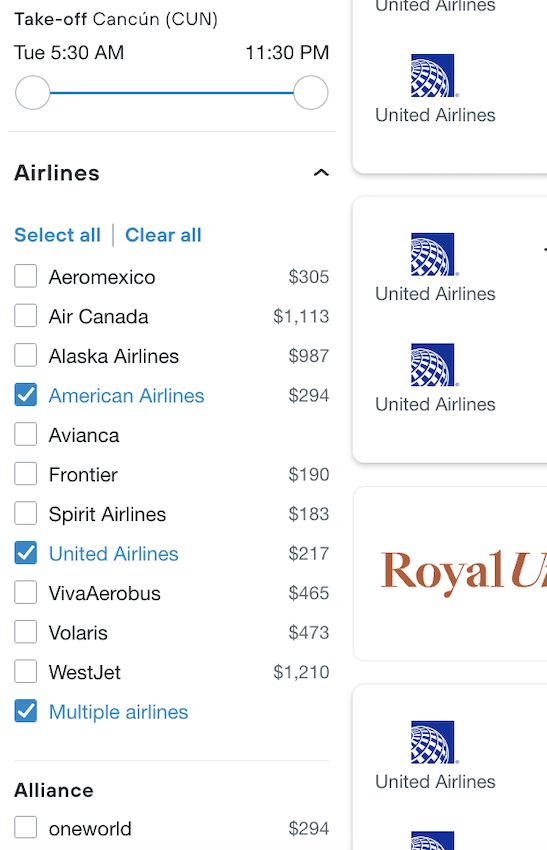Check the Frontier airline box

[x=25, y=474]
